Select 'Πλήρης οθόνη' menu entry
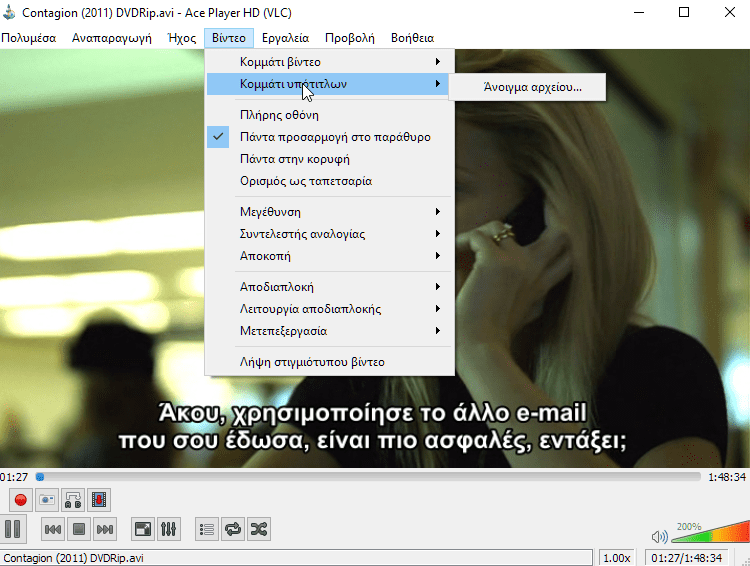750x566 pixels. (x=279, y=115)
